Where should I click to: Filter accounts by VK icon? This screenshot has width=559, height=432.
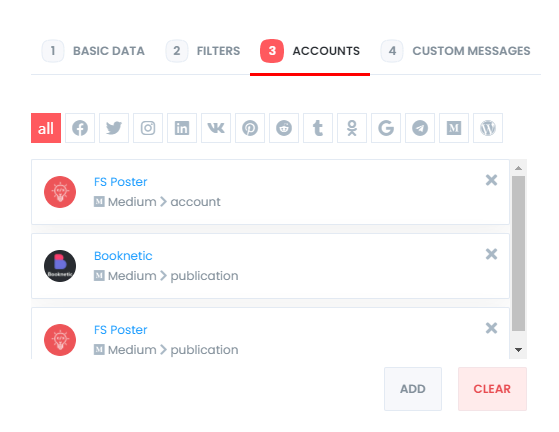(216, 128)
